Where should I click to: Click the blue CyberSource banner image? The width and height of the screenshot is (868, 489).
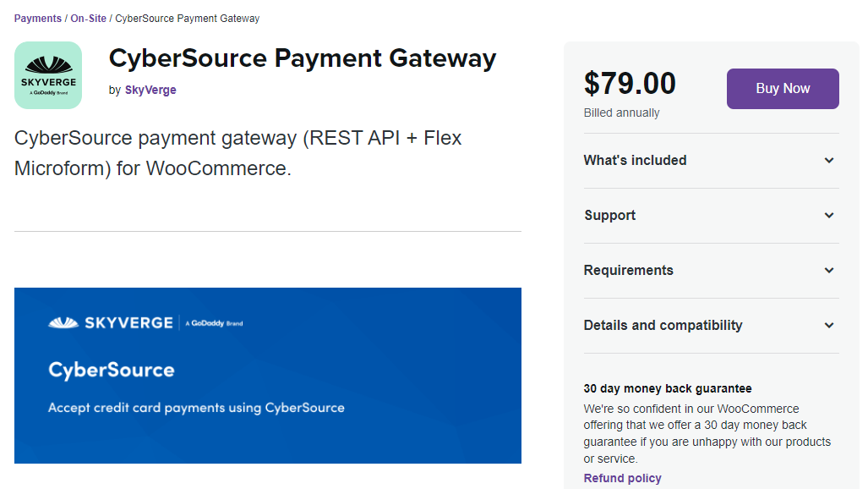pos(267,376)
